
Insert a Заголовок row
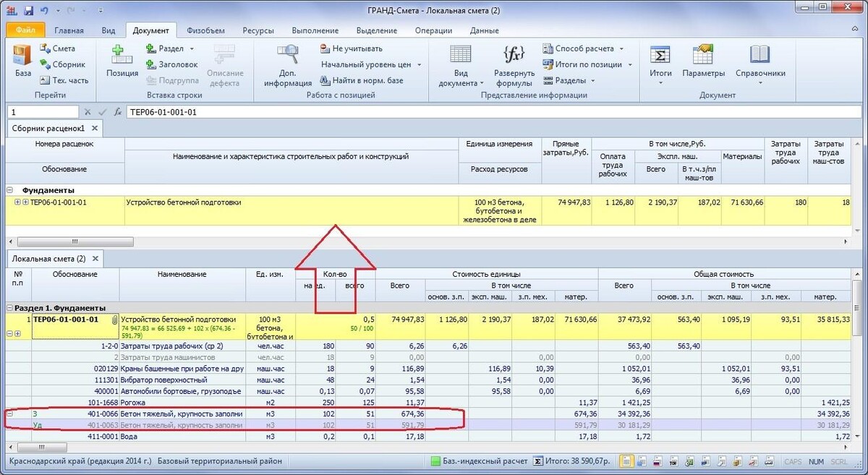click(171, 64)
